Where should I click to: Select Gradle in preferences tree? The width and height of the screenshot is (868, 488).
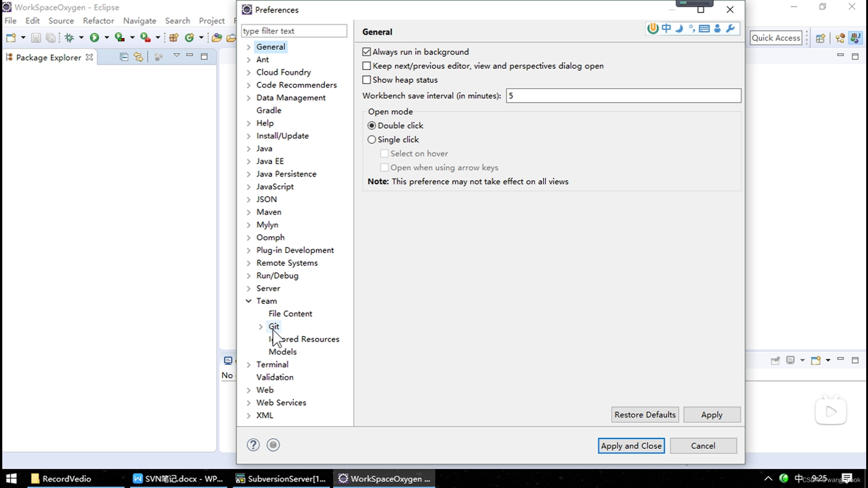tap(269, 110)
